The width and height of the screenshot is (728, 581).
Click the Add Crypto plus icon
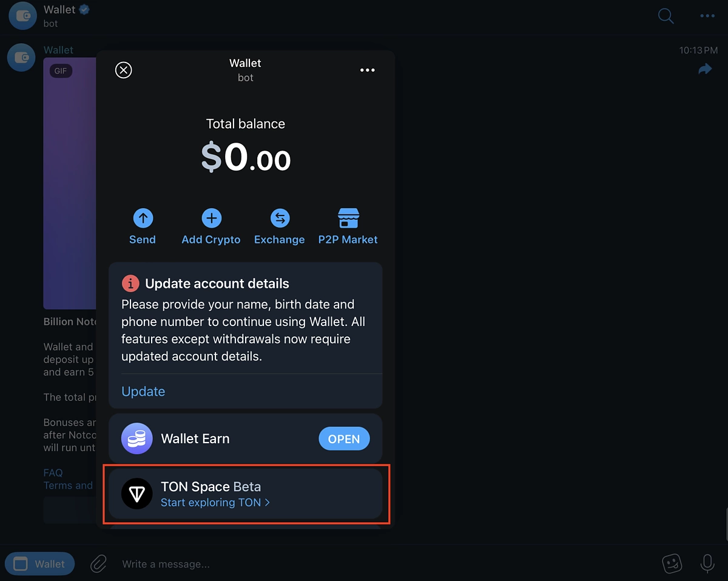click(211, 218)
